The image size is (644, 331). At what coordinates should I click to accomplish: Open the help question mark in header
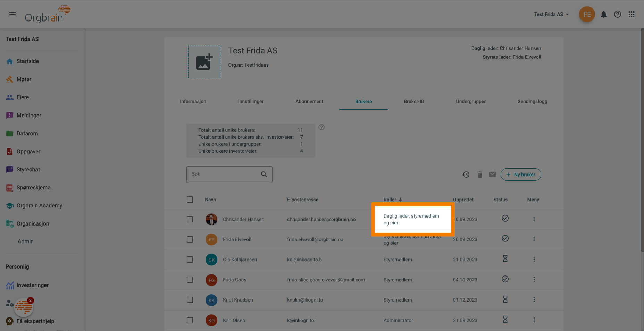coord(618,14)
